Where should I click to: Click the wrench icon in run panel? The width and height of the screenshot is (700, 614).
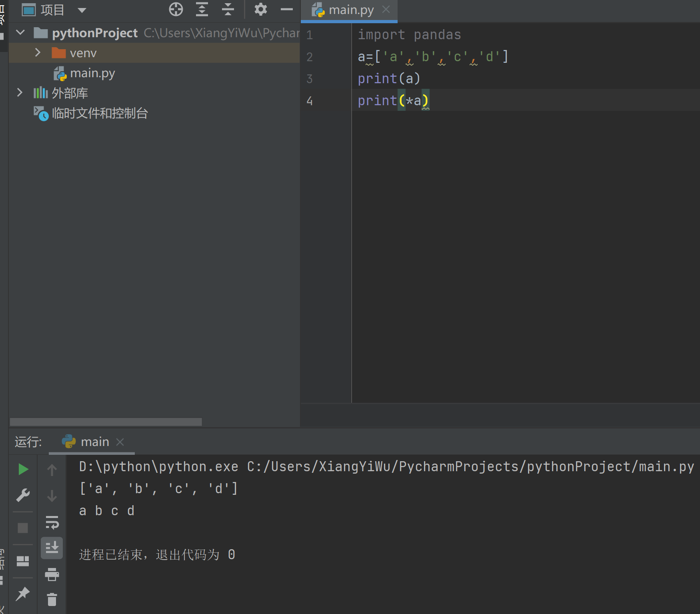click(x=23, y=495)
